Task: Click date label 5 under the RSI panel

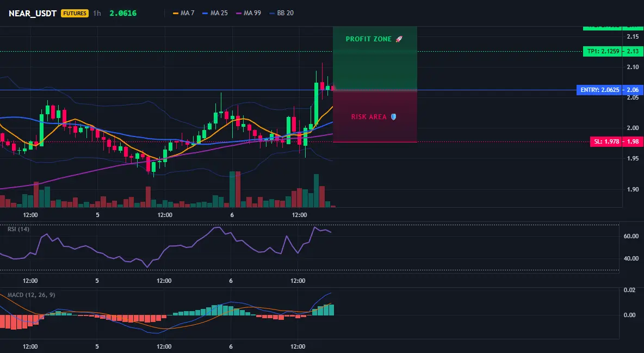Action: tap(97, 281)
